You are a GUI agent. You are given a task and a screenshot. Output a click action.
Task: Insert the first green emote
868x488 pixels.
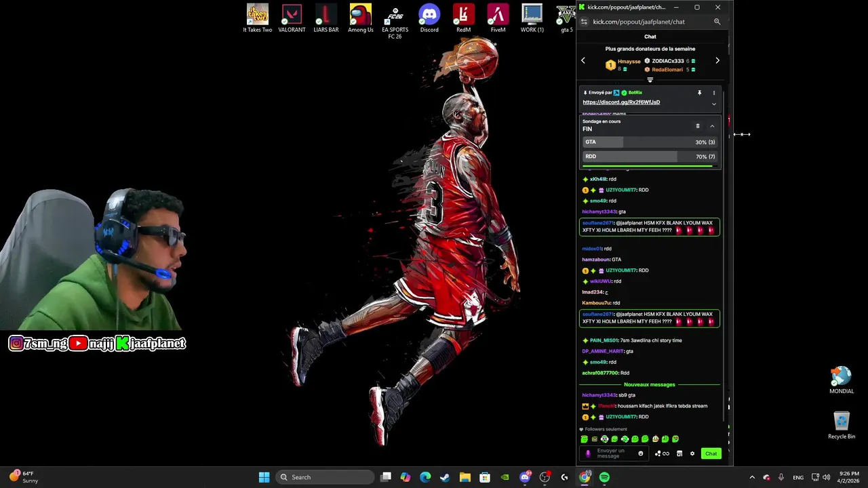(x=585, y=439)
